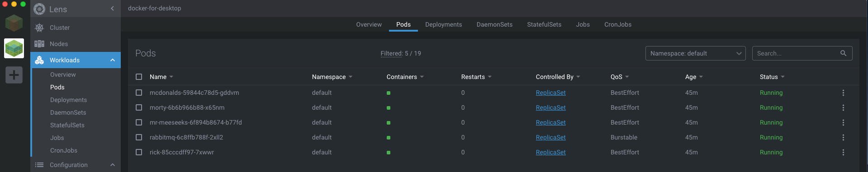Image resolution: width=868 pixels, height=172 pixels.
Task: Check the mr-meeseeks-6f894b8674-b77fd checkbox
Action: pyautogui.click(x=139, y=122)
